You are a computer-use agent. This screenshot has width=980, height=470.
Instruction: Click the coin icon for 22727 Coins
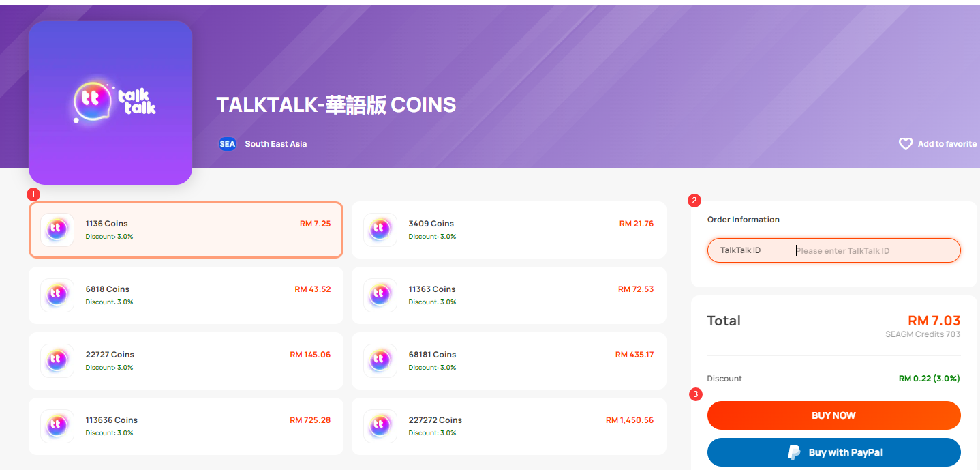[57, 361]
